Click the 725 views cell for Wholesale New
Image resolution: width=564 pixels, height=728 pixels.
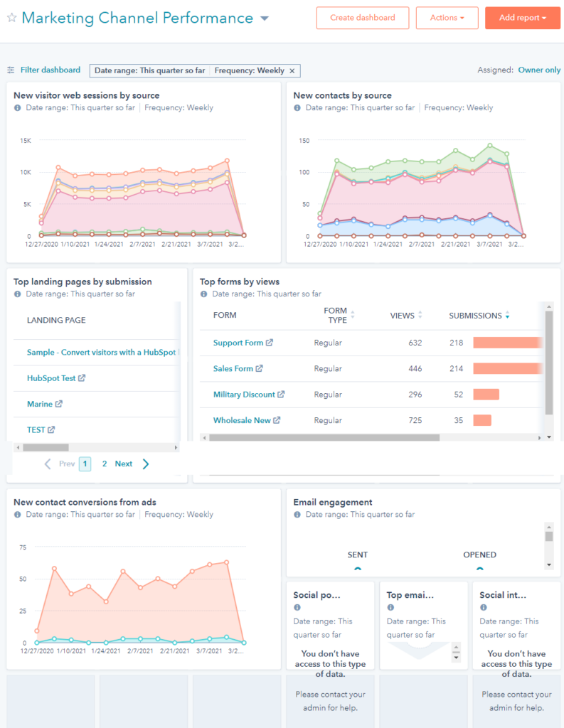click(x=415, y=420)
